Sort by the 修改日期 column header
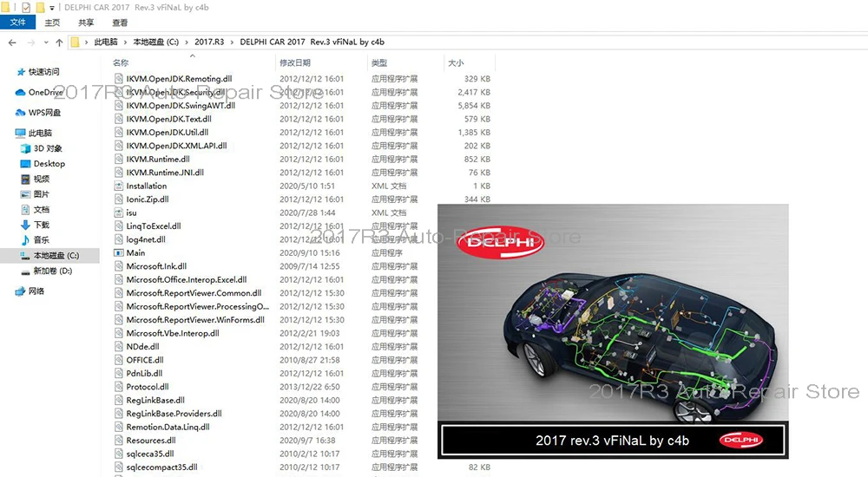This screenshot has width=868, height=477. [x=295, y=63]
